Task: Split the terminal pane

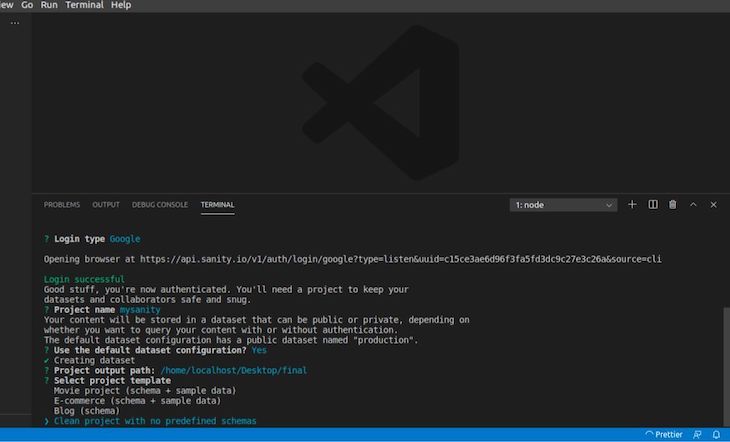Action: (x=653, y=205)
